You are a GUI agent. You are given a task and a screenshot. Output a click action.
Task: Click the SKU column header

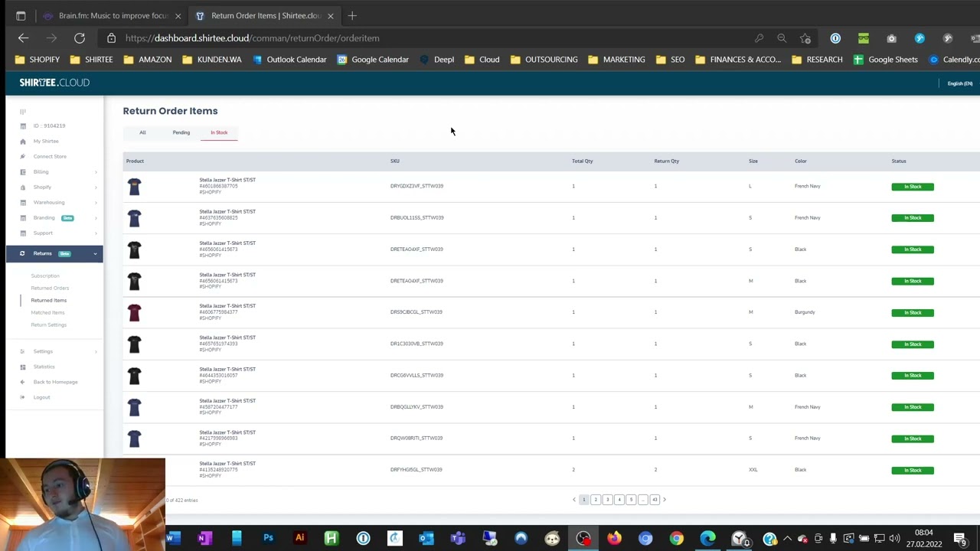(x=395, y=161)
